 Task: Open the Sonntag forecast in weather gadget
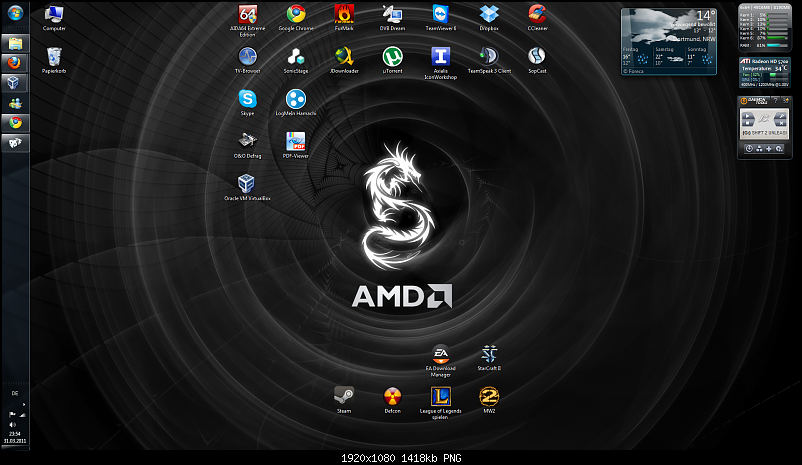tap(701, 57)
